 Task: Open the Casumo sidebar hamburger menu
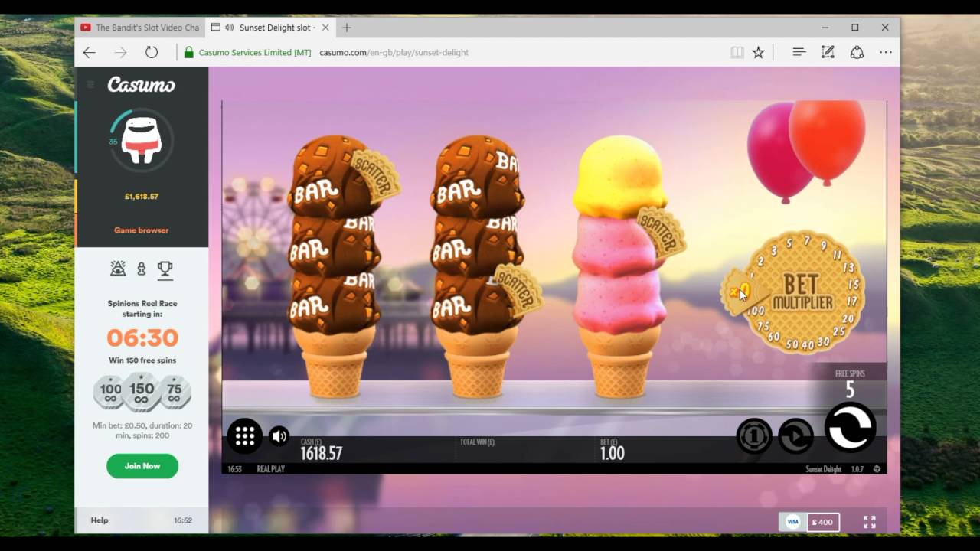(x=90, y=84)
